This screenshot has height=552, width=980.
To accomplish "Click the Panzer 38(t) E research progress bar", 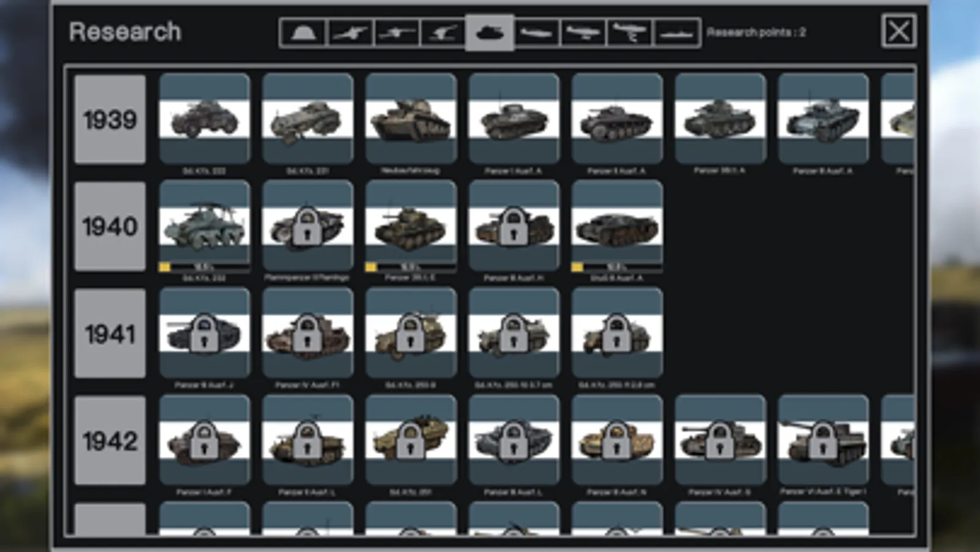I will click(x=411, y=267).
